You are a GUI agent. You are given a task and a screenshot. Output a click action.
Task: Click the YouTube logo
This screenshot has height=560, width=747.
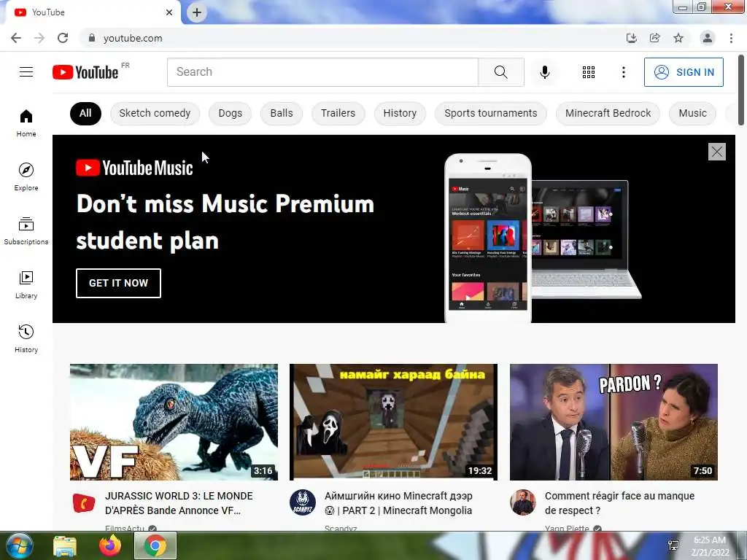click(x=85, y=72)
